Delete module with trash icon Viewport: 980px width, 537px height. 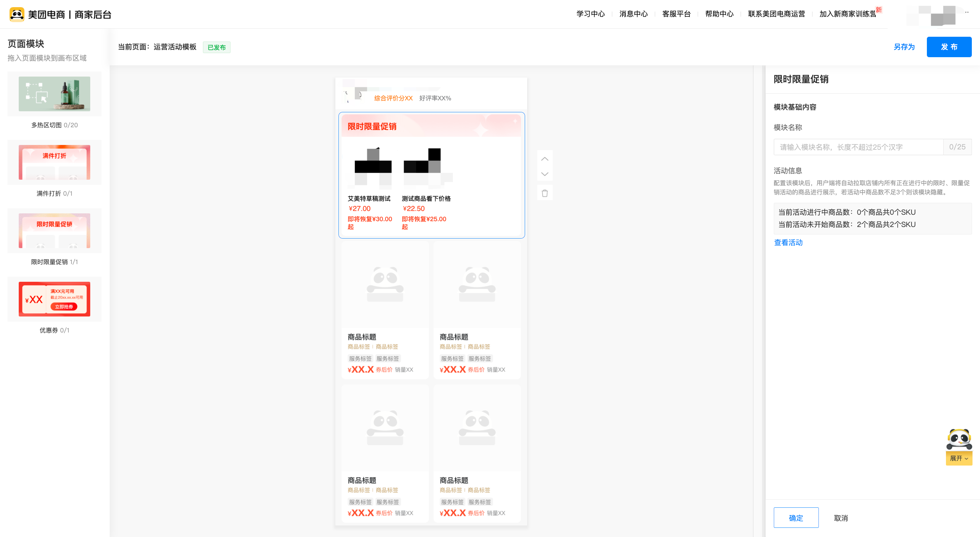[544, 193]
